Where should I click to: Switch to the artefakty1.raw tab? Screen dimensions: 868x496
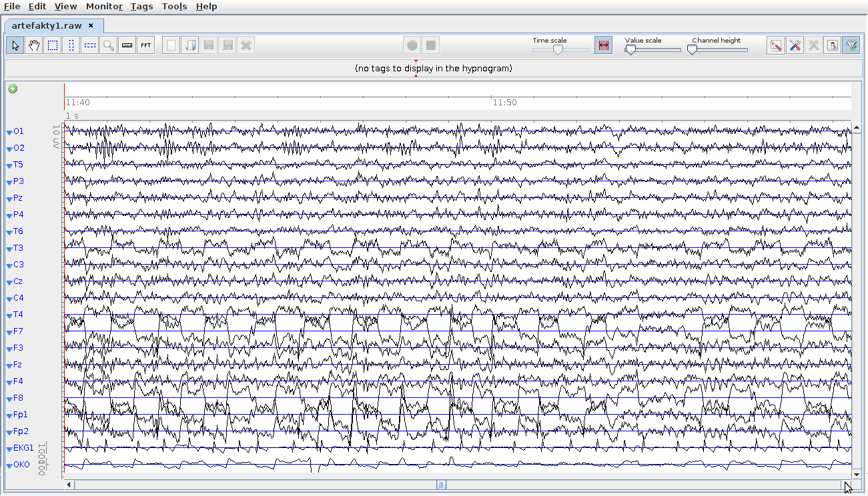click(47, 26)
